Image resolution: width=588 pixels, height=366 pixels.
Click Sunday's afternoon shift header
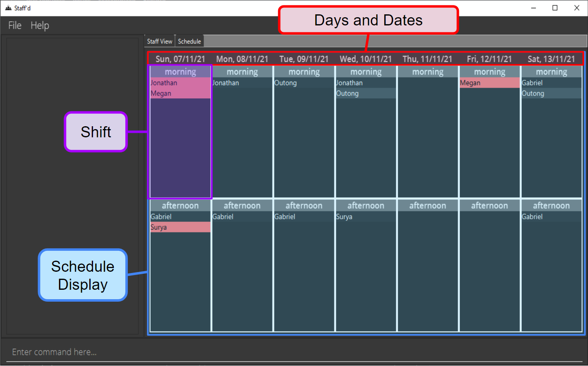(180, 205)
